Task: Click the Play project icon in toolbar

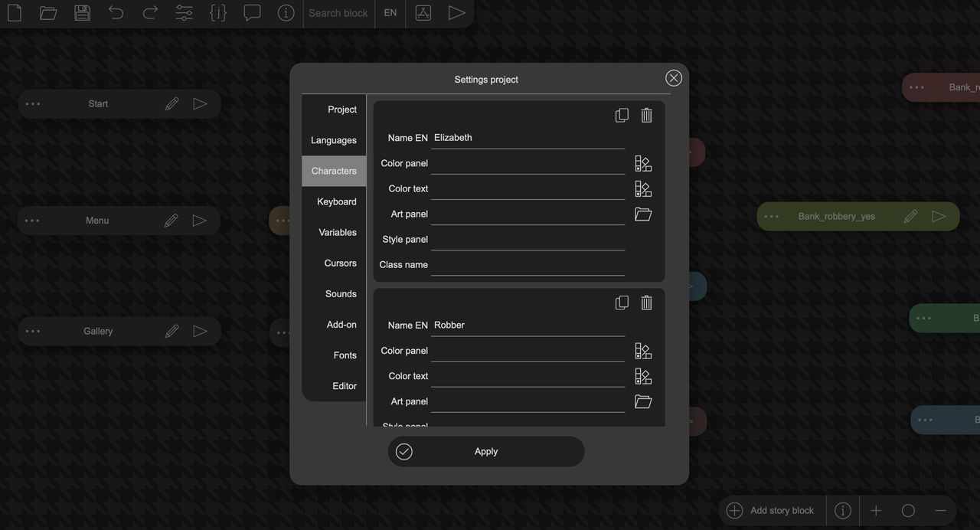Action: tap(456, 12)
